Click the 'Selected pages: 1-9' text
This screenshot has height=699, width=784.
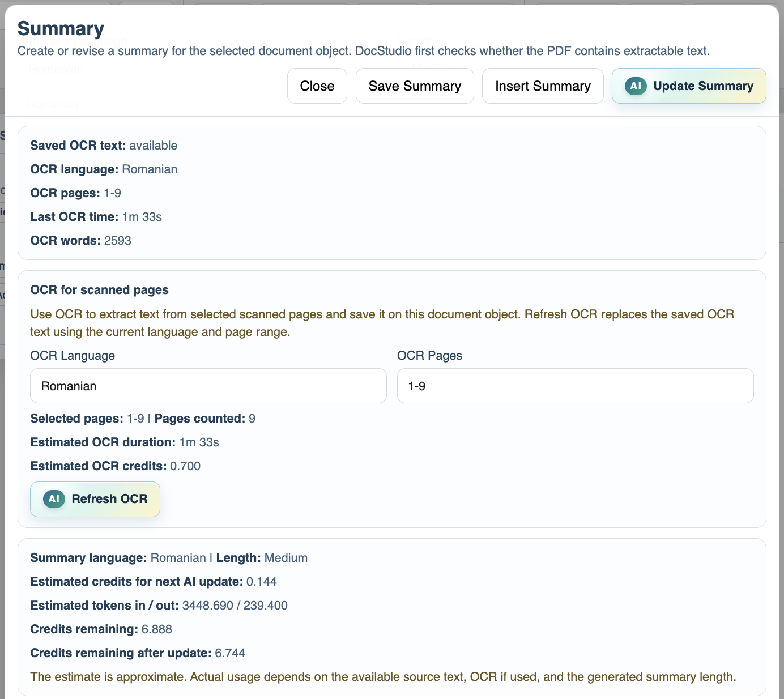click(87, 419)
